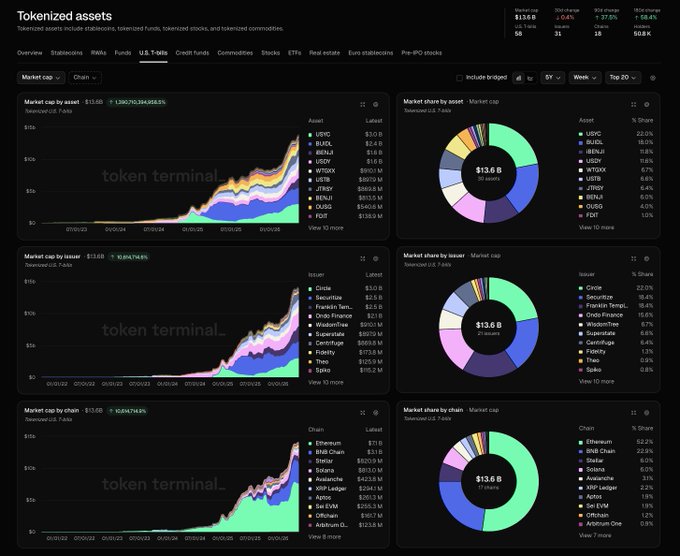Click Stellar color square in chain share legend
The image size is (680, 556).
(581, 461)
